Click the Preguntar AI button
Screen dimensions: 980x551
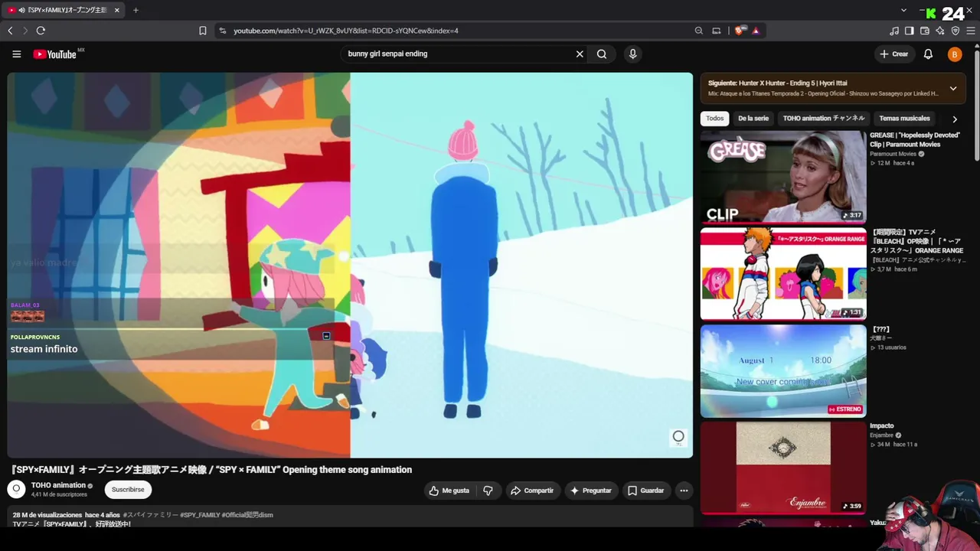(x=590, y=491)
